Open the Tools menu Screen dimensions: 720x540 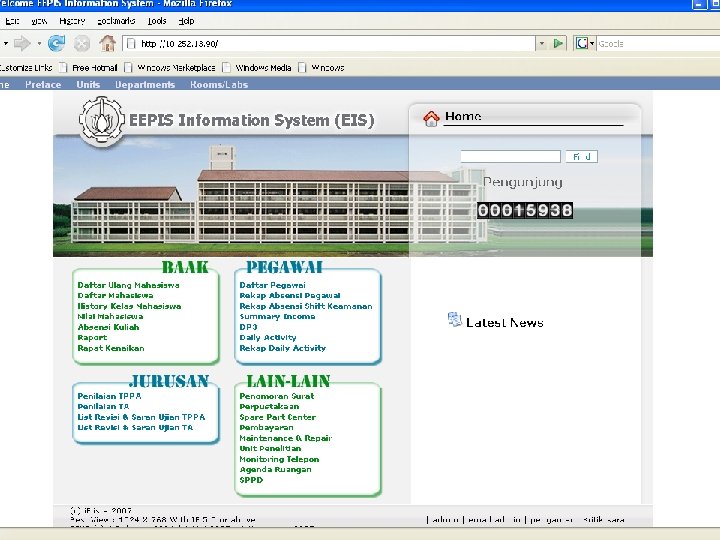pyautogui.click(x=157, y=21)
